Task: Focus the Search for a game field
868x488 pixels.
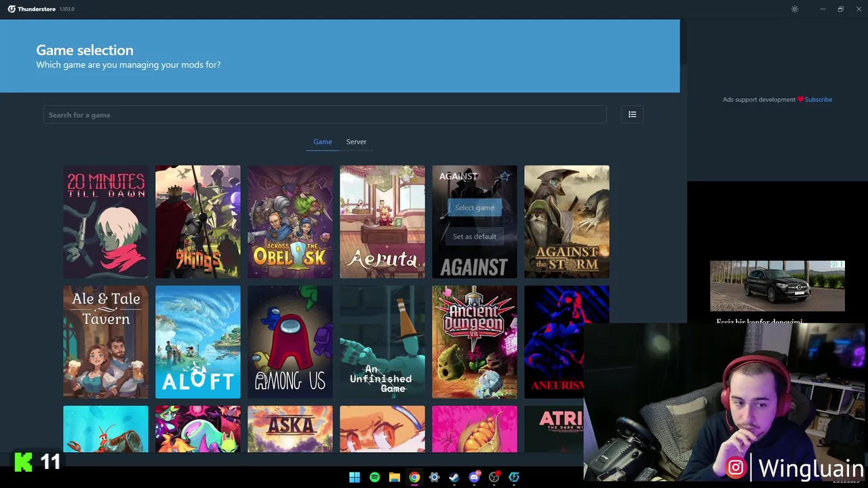Action: point(325,115)
